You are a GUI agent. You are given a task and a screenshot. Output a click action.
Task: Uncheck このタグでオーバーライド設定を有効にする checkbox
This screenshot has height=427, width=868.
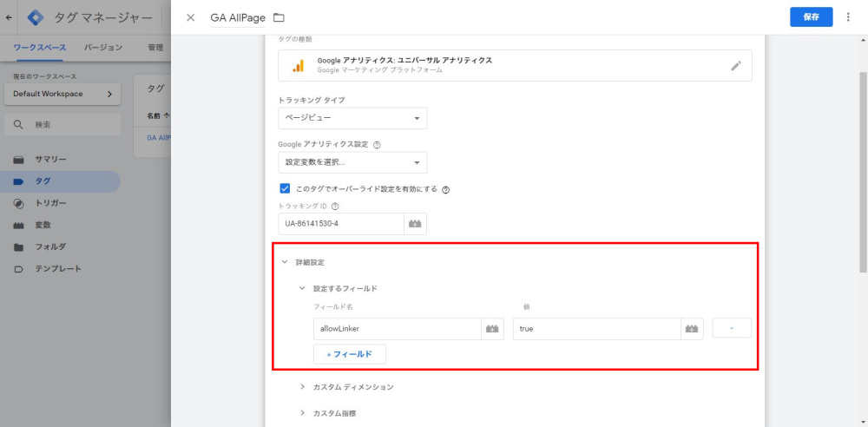pyautogui.click(x=285, y=188)
